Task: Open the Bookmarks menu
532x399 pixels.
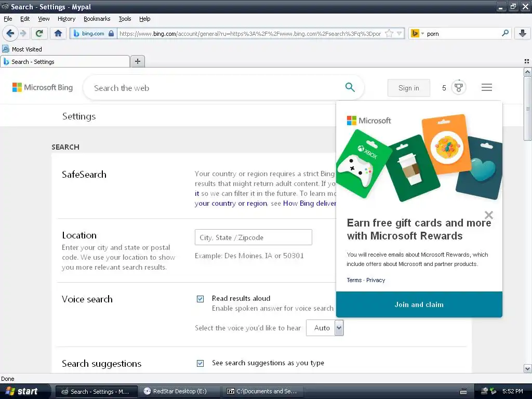Action: click(97, 19)
